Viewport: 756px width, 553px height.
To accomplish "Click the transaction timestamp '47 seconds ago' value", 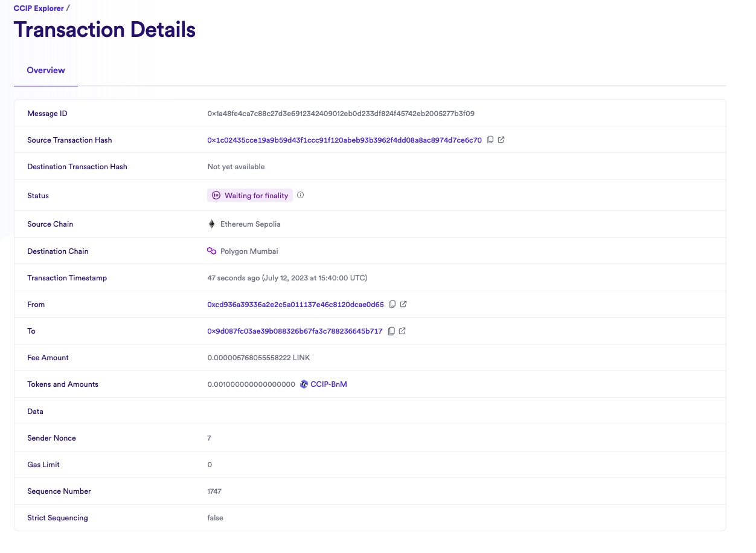I will (x=287, y=278).
